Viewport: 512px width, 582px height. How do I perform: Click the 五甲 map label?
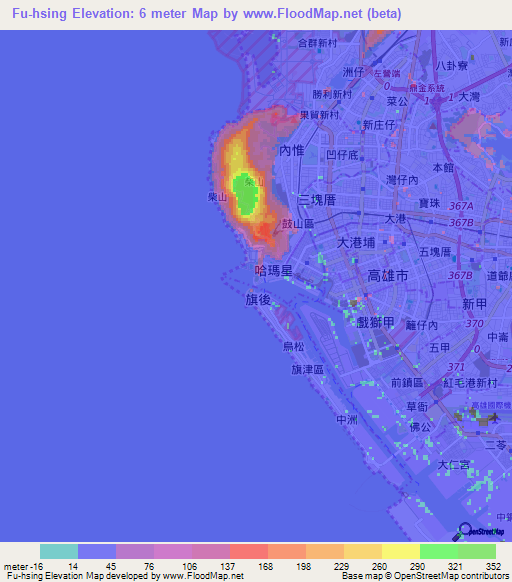440,348
